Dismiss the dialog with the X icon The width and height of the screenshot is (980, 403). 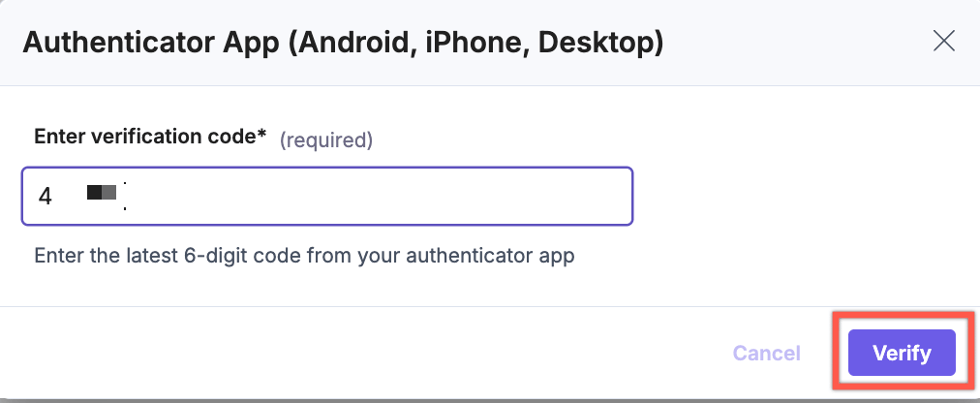tap(944, 41)
